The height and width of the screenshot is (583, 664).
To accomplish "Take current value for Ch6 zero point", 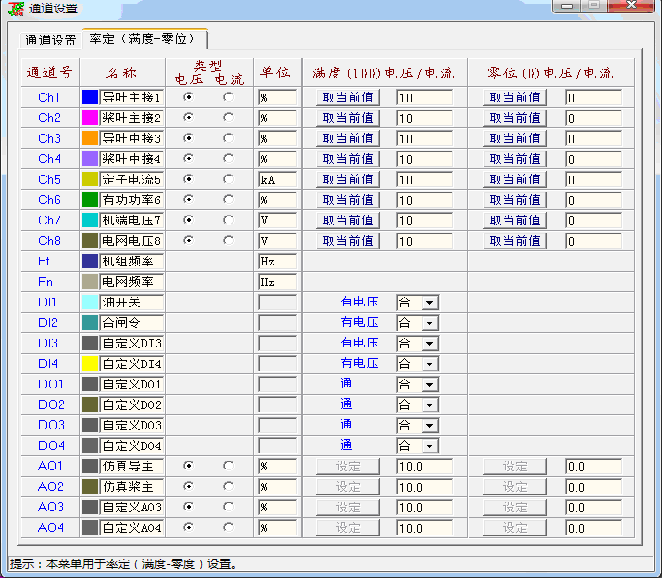I will pos(515,200).
